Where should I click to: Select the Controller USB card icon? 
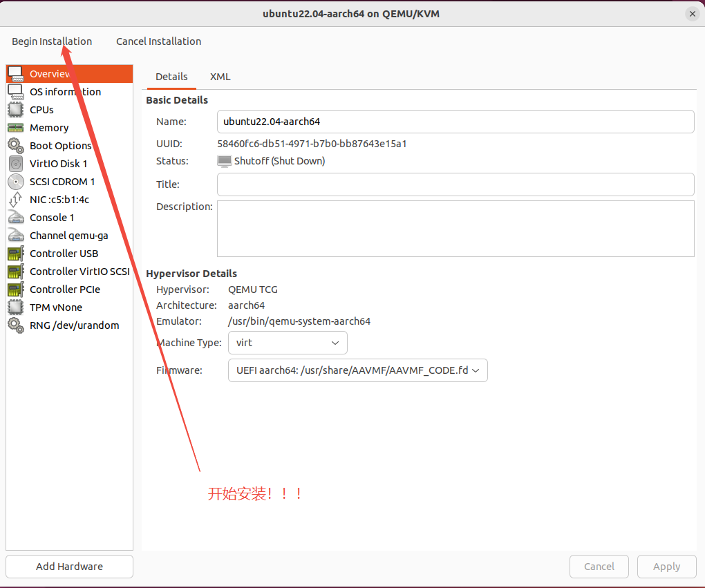(16, 254)
